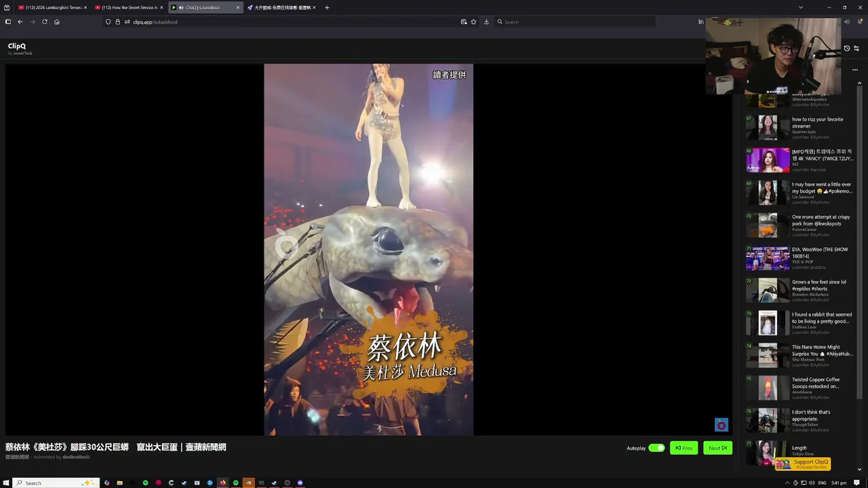The height and width of the screenshot is (488, 868).
Task: Expand the list-all-tabs chevron
Action: coord(801,7)
